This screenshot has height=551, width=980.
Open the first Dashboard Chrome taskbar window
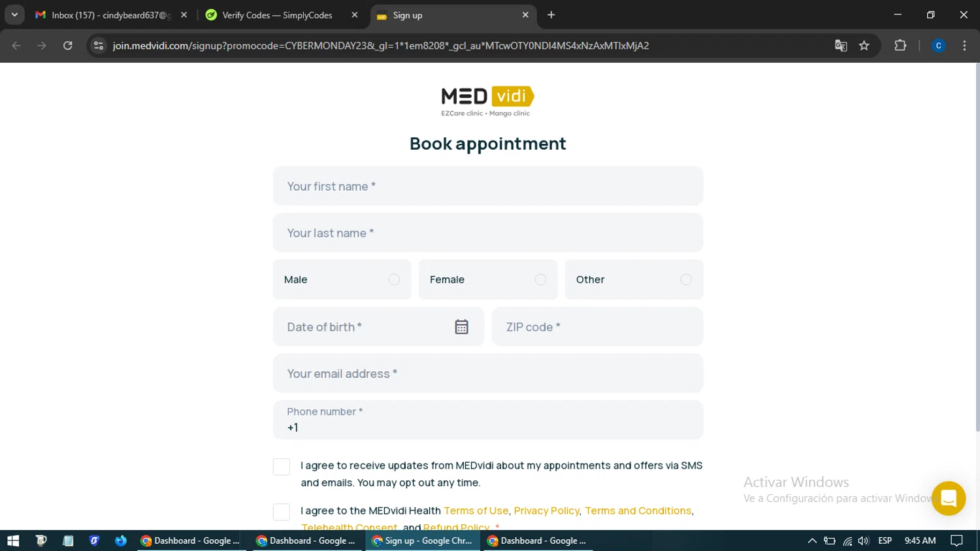[x=191, y=541]
